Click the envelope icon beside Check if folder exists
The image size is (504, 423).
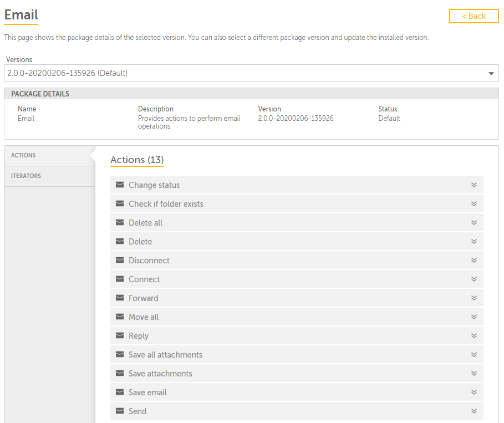(120, 203)
